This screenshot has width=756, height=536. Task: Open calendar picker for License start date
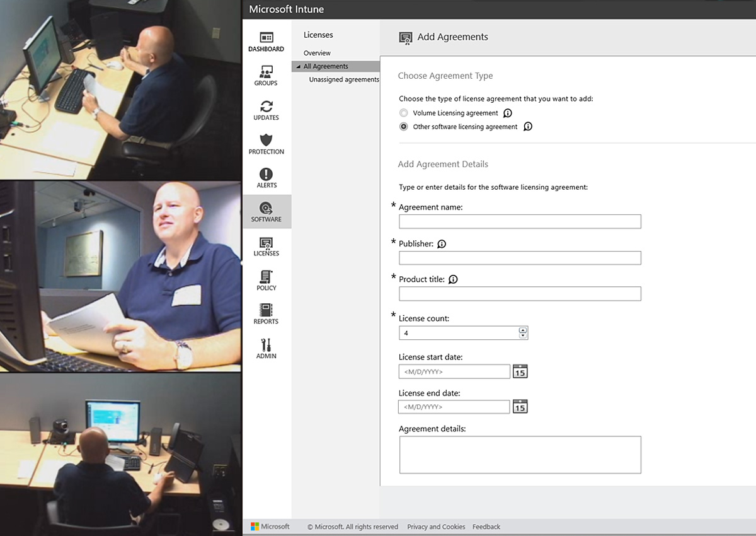coord(520,371)
